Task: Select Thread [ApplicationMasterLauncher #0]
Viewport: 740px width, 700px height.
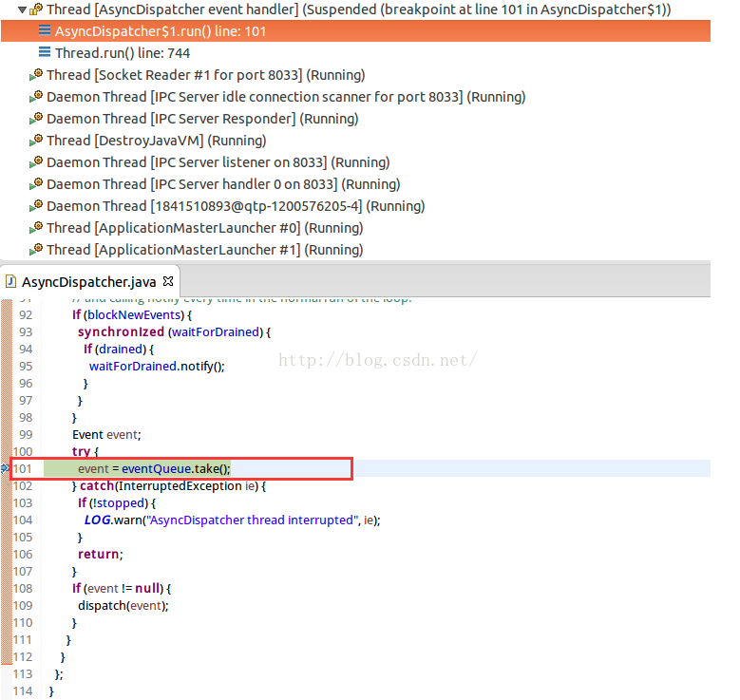Action: (x=205, y=228)
